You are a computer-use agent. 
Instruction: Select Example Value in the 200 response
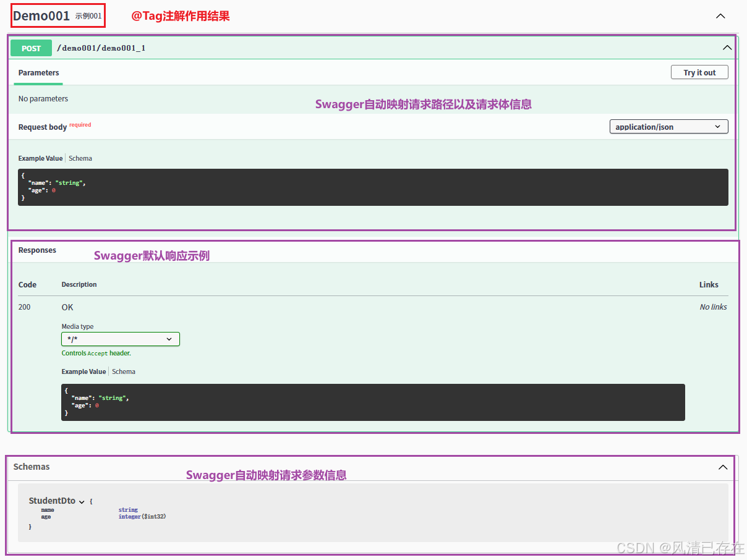point(83,371)
